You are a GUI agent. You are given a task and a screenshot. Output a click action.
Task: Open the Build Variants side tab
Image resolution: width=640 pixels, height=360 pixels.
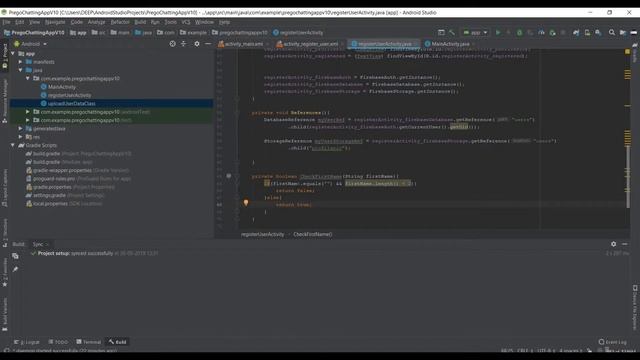click(x=5, y=314)
